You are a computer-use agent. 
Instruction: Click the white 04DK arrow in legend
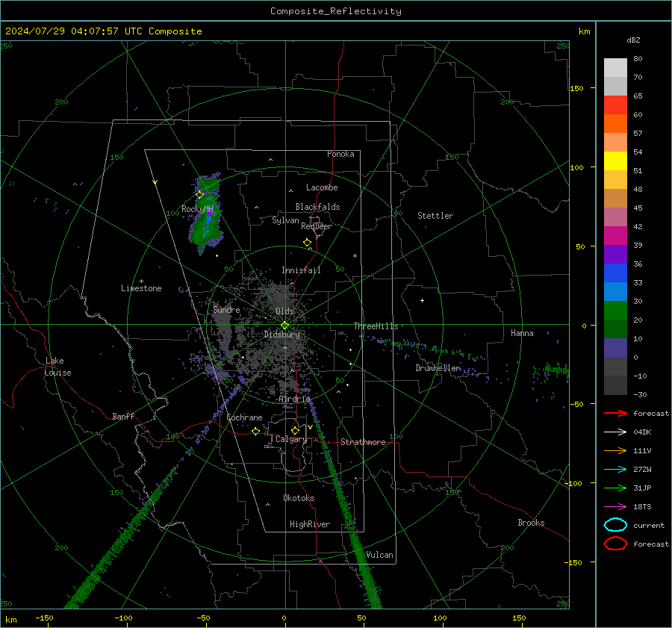[x=615, y=432]
